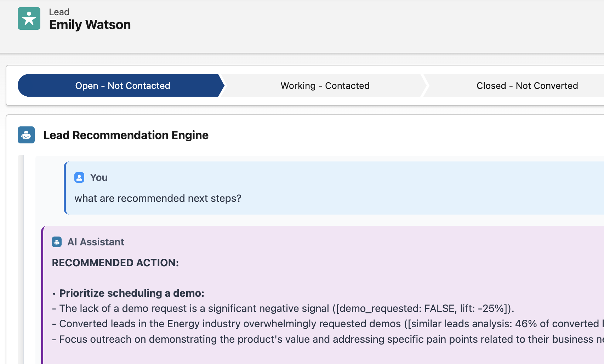Click the blue person icon on your message bubble
Image resolution: width=604 pixels, height=364 pixels.
[79, 177]
